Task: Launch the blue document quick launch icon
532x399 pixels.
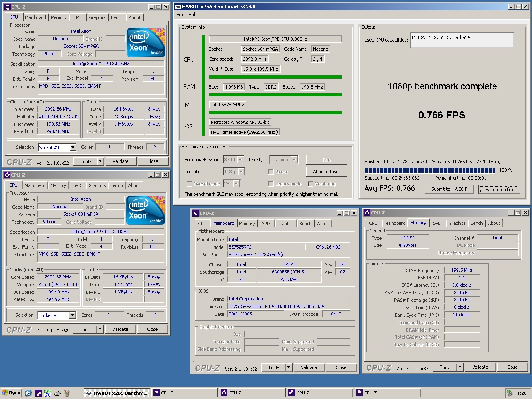Action: [28, 393]
